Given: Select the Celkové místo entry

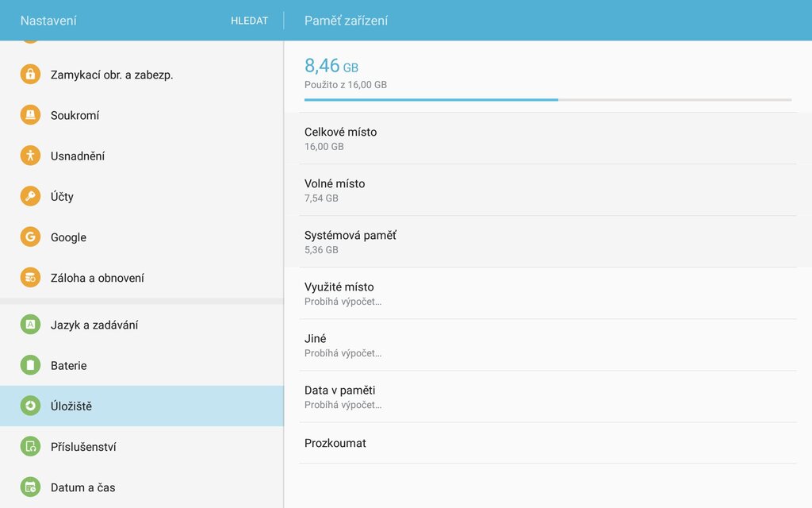Looking at the screenshot, I should 547,137.
